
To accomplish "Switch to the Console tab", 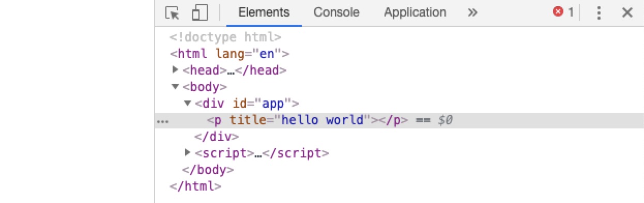I will [x=336, y=12].
